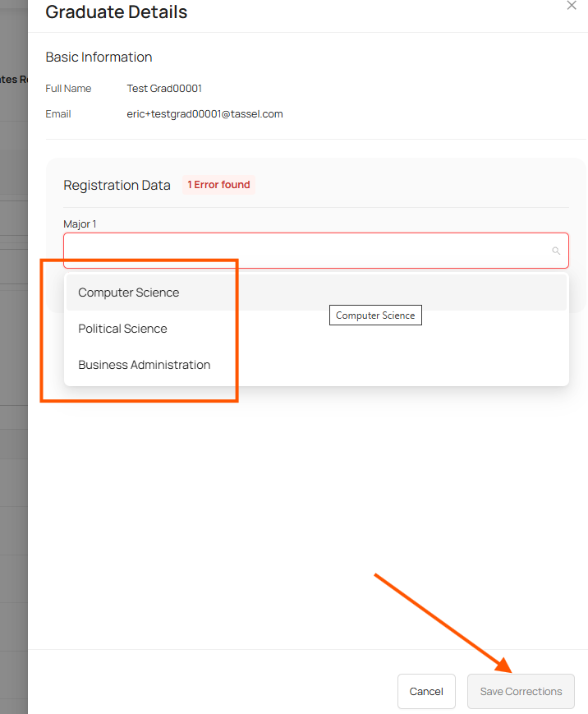The width and height of the screenshot is (588, 714).
Task: Click the Email label
Action: tap(58, 114)
